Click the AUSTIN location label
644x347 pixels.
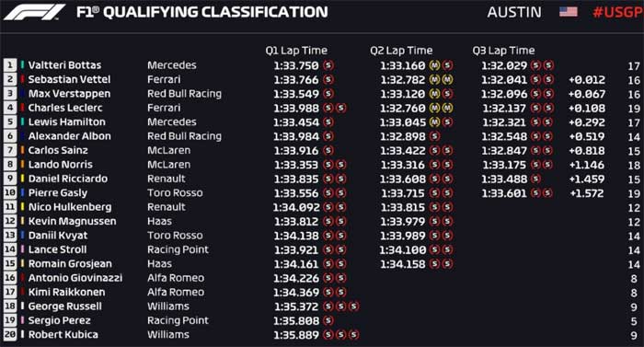coord(514,12)
